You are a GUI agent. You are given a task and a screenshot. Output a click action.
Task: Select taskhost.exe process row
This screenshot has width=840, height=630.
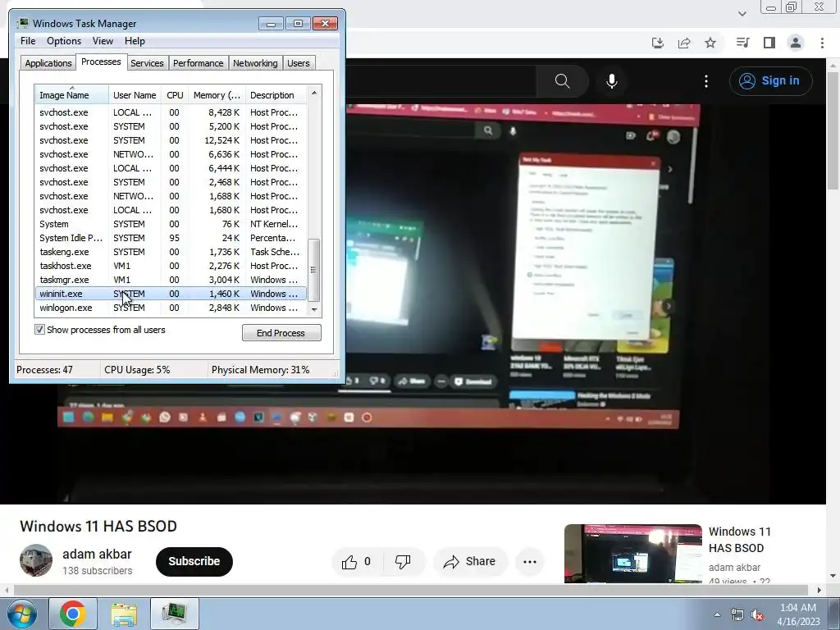(171, 266)
